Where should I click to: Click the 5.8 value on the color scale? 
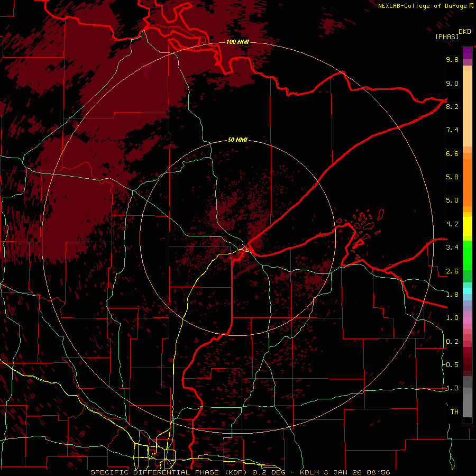(x=452, y=177)
